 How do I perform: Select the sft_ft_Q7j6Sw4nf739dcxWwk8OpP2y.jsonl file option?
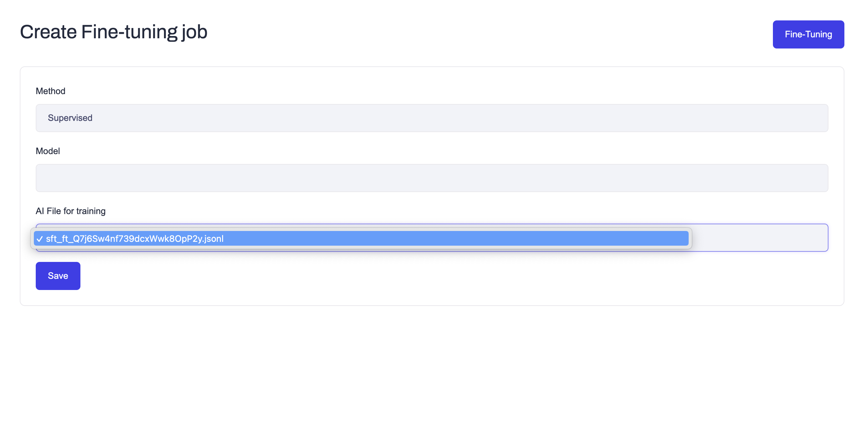pyautogui.click(x=135, y=239)
